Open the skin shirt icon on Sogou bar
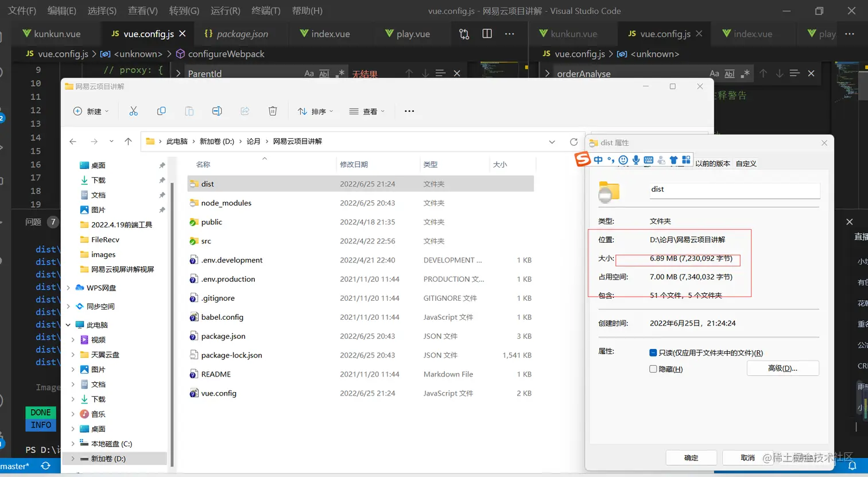The width and height of the screenshot is (868, 477). (x=674, y=160)
